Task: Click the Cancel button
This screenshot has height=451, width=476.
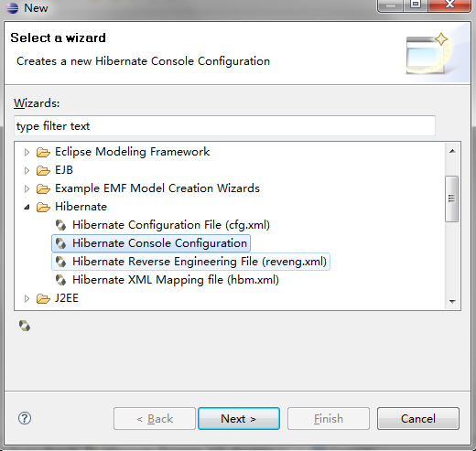Action: [418, 418]
